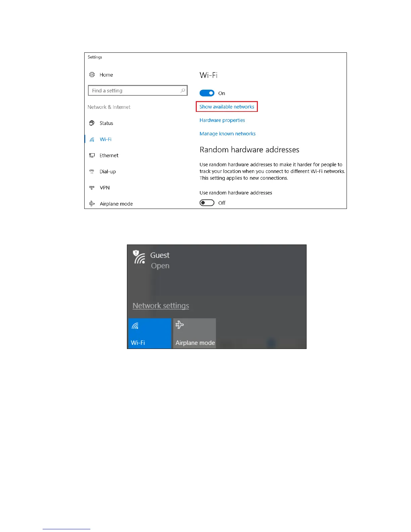Open Manage known networks link
This screenshot has width=411, height=532.
click(x=227, y=134)
